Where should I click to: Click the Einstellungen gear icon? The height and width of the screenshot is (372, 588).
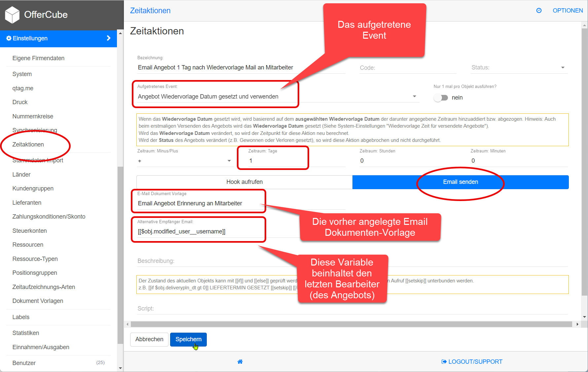click(9, 38)
